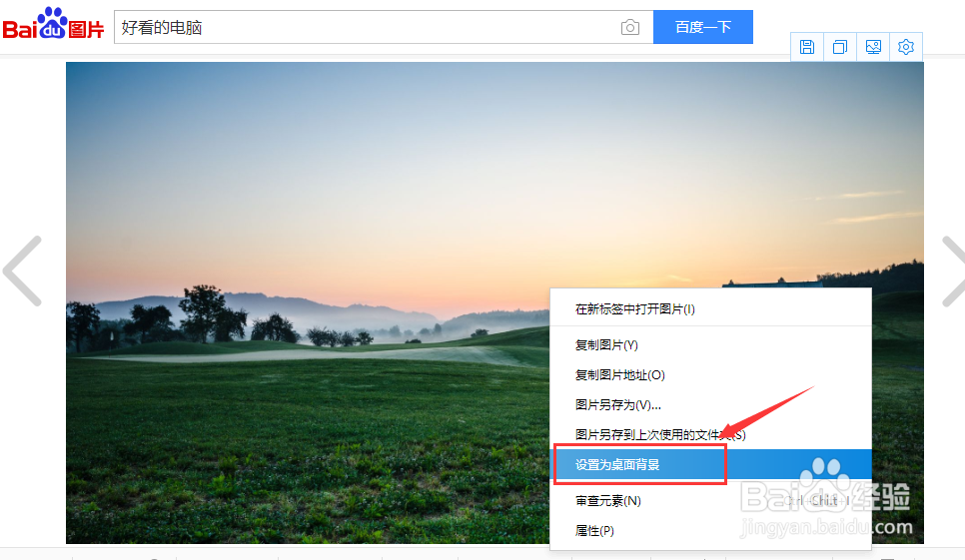Select 图片另存到上次使用的文件夹(S) entry
The image size is (965, 560).
(x=711, y=434)
